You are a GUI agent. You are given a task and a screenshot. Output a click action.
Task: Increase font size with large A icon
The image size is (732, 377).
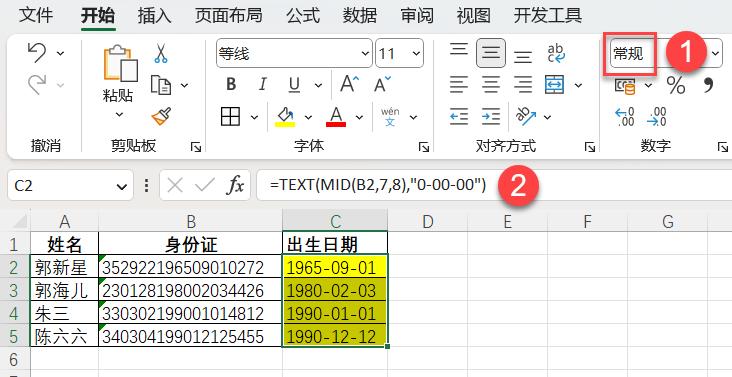tap(349, 84)
